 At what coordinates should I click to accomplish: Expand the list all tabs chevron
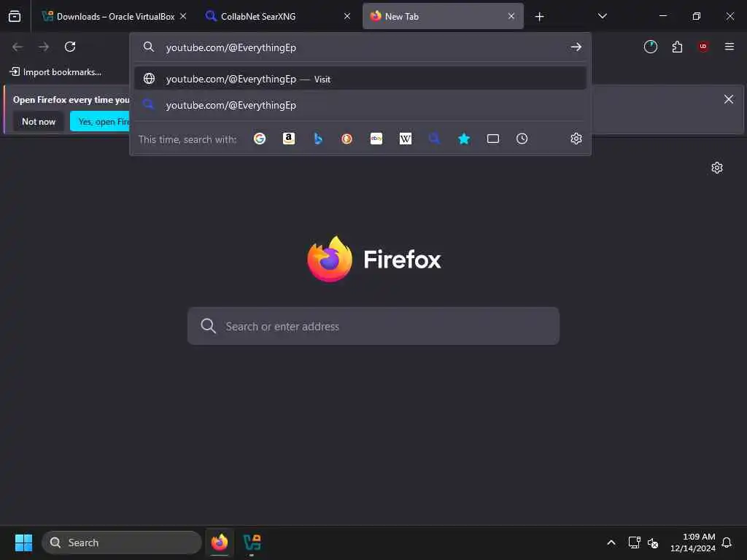602,16
